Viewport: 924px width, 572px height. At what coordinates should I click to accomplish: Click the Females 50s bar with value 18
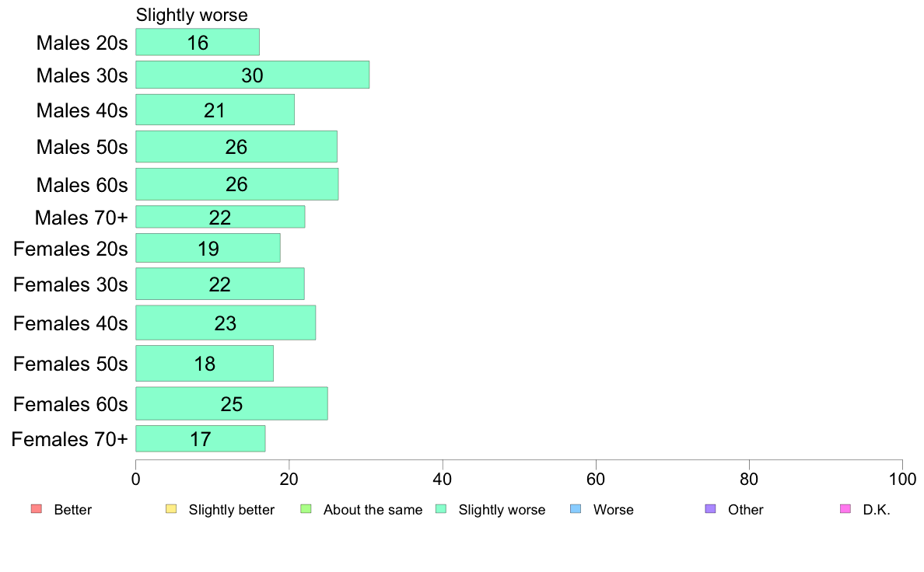click(205, 364)
